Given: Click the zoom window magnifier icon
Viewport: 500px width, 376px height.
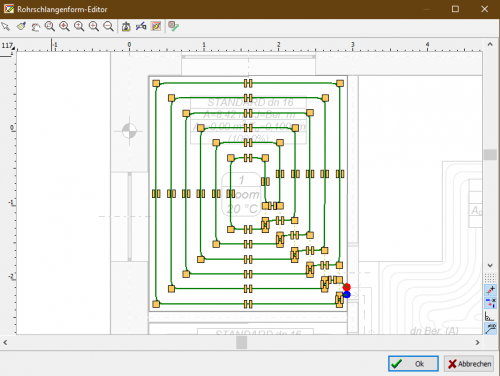Looking at the screenshot, I should (50, 26).
